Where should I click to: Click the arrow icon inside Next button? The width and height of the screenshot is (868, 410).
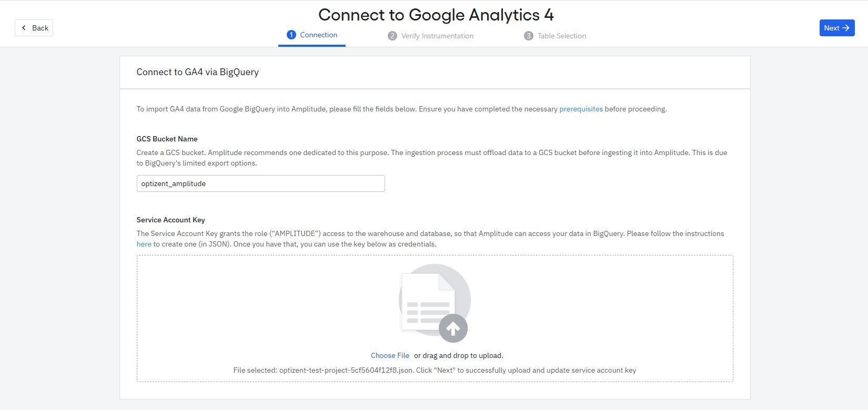click(x=845, y=28)
